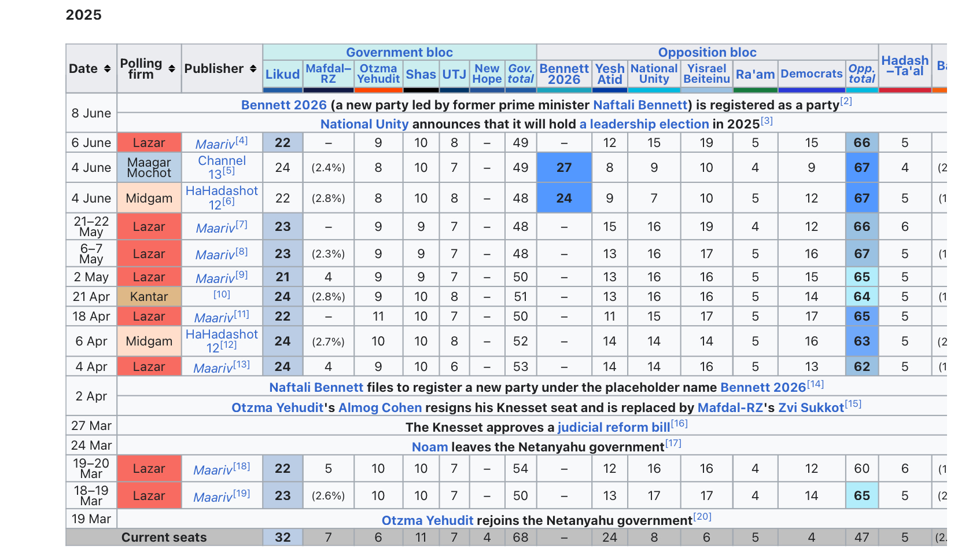Viewport: 980px width, 555px height.
Task: Open Maariv link in 19–20 Mar row
Action: pos(213,470)
